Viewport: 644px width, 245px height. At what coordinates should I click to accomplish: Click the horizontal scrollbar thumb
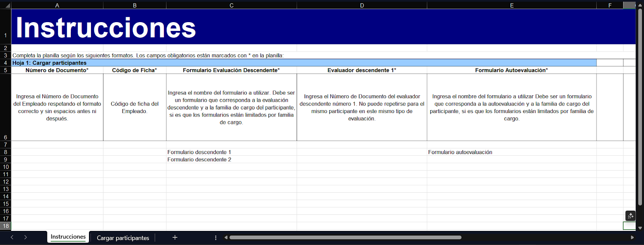pyautogui.click(x=345, y=237)
